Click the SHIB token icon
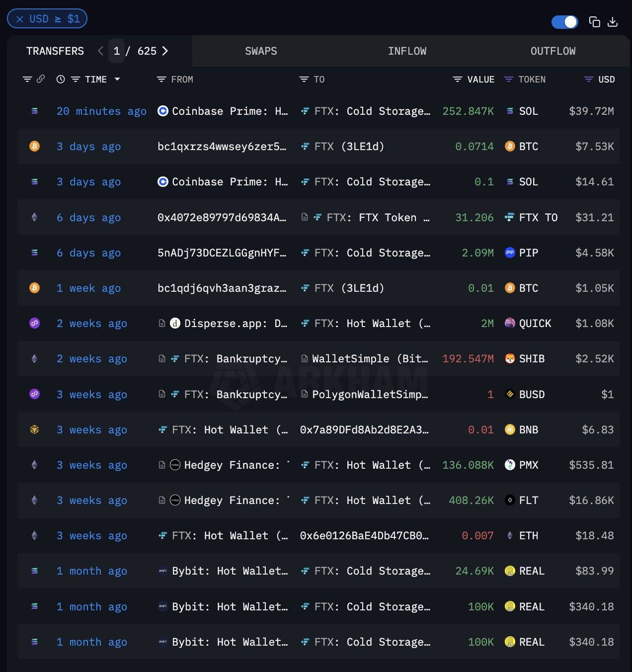Screen dimensions: 632x672 tap(510, 359)
